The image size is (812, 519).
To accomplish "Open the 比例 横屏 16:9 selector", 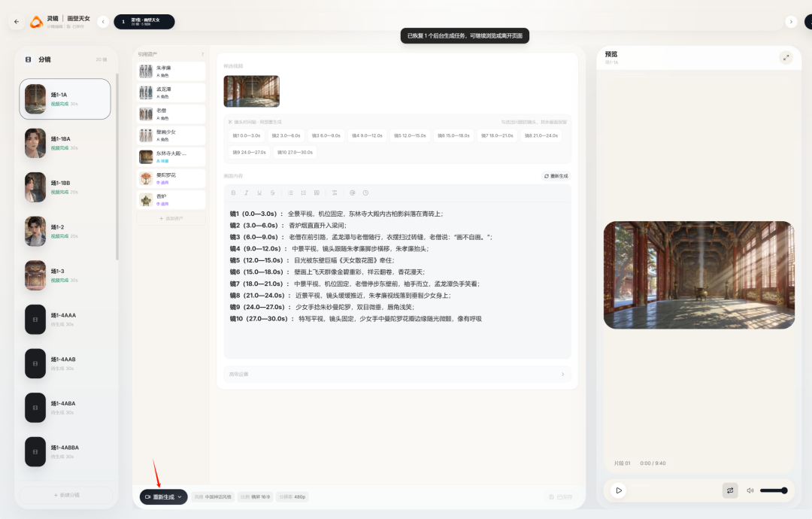I will (256, 496).
